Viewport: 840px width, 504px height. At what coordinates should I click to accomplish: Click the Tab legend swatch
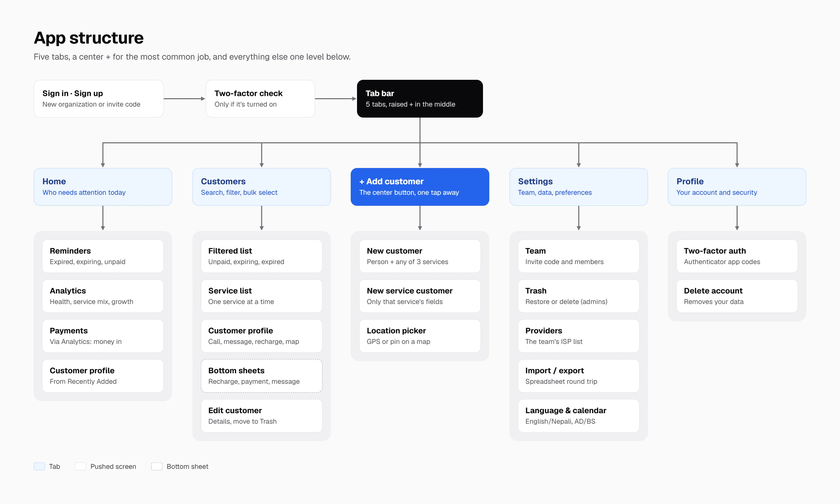click(39, 466)
